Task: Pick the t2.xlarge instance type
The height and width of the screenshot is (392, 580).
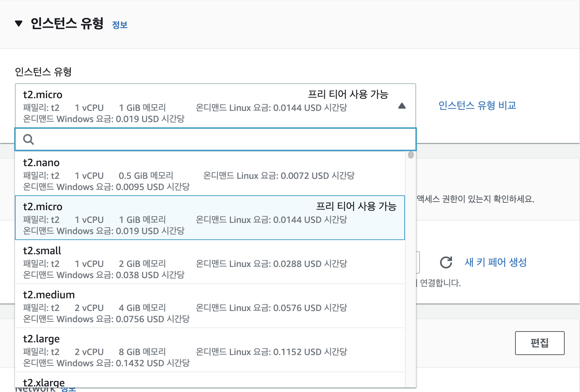Action: click(210, 380)
